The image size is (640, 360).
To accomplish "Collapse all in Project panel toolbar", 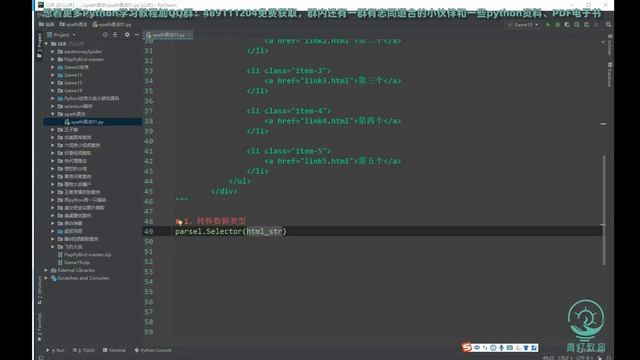I will click(115, 35).
